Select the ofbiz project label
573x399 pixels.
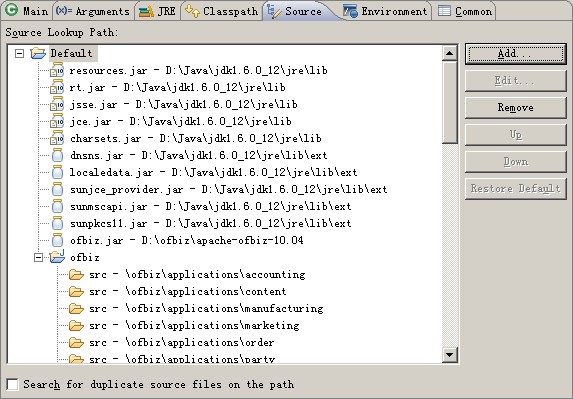tap(84, 258)
